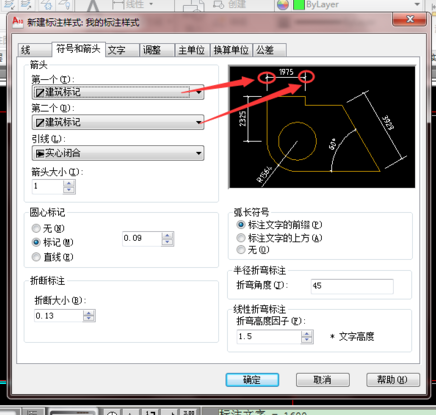
Task: Decrease 折弯高度因子 with down spinner
Action: [307, 340]
